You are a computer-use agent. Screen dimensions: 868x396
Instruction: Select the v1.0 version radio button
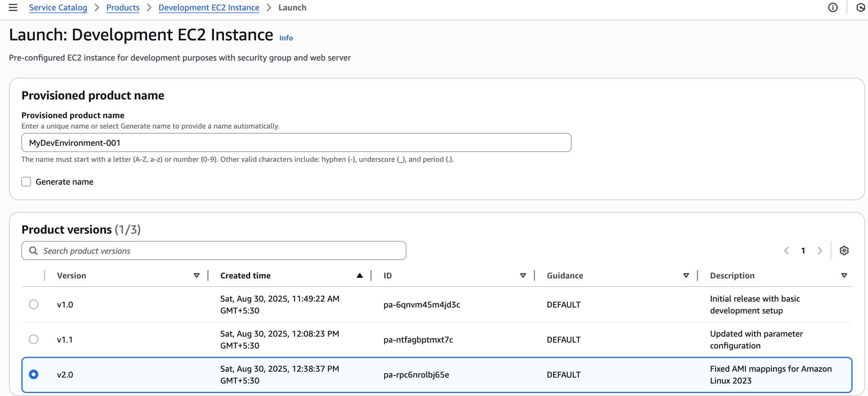34,304
